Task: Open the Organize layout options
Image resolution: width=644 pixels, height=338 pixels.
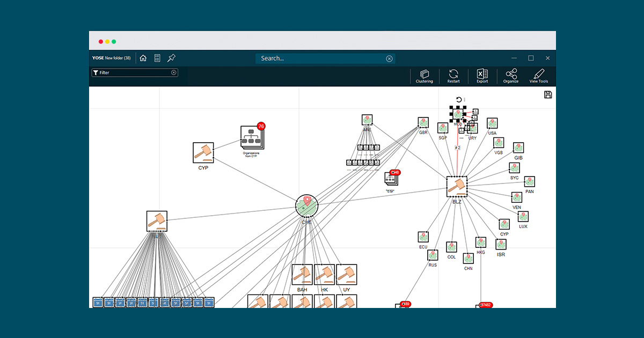Action: click(511, 76)
